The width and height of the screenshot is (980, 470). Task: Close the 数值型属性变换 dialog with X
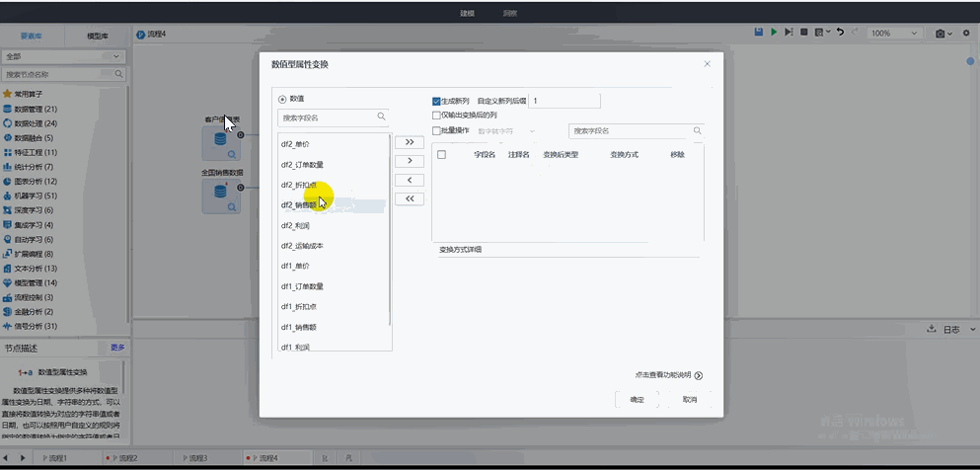click(x=707, y=64)
